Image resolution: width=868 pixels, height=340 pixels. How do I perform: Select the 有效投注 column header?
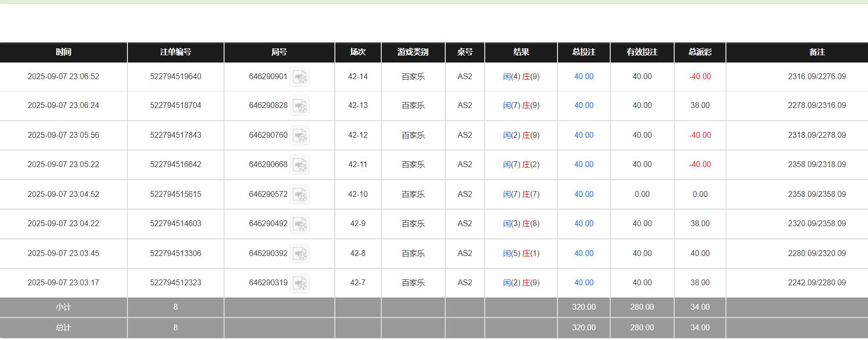coord(641,52)
